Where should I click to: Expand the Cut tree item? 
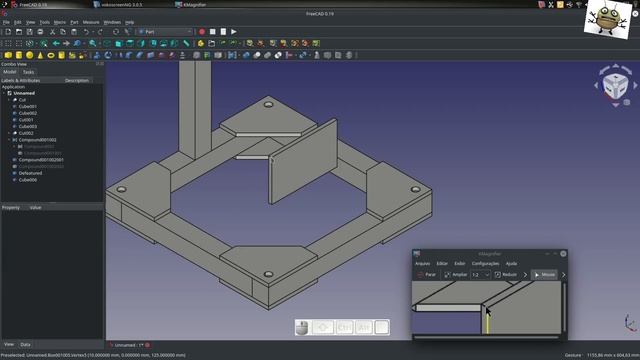pos(9,100)
